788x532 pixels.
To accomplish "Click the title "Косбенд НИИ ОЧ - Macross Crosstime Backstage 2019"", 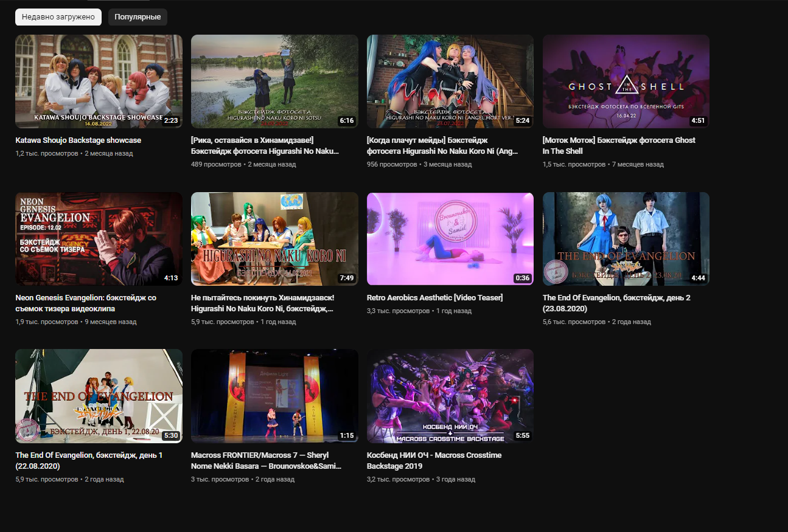I will 434,460.
